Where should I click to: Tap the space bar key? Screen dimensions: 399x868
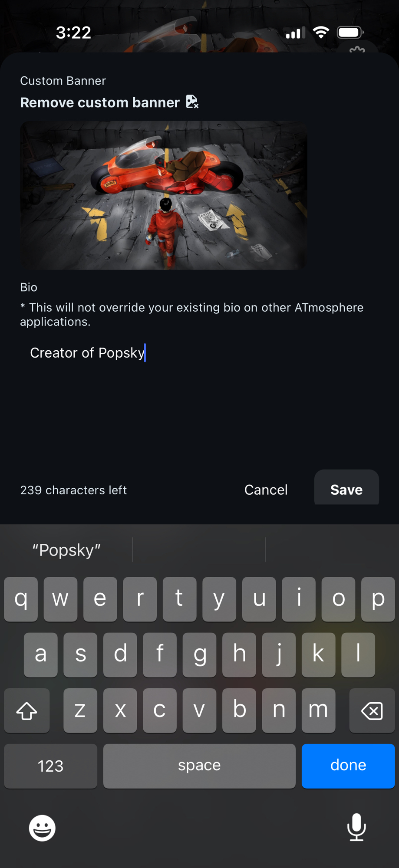pyautogui.click(x=199, y=766)
